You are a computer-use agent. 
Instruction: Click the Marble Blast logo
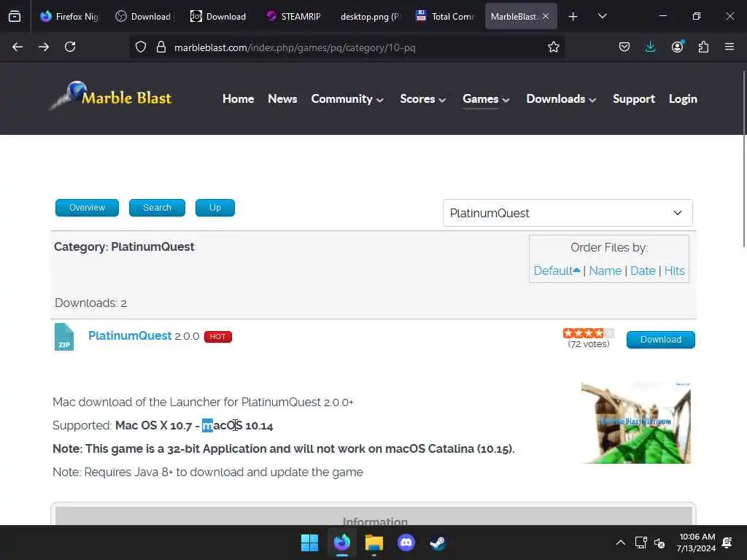pos(110,96)
